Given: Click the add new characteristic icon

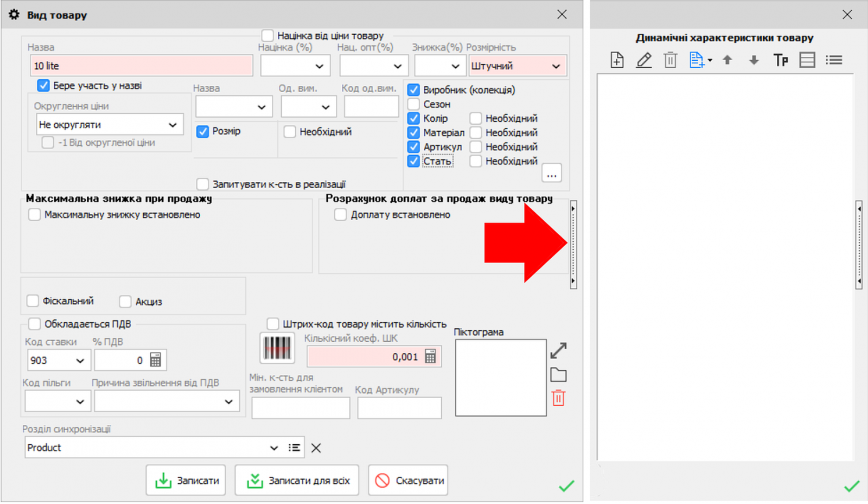Looking at the screenshot, I should coord(617,60).
